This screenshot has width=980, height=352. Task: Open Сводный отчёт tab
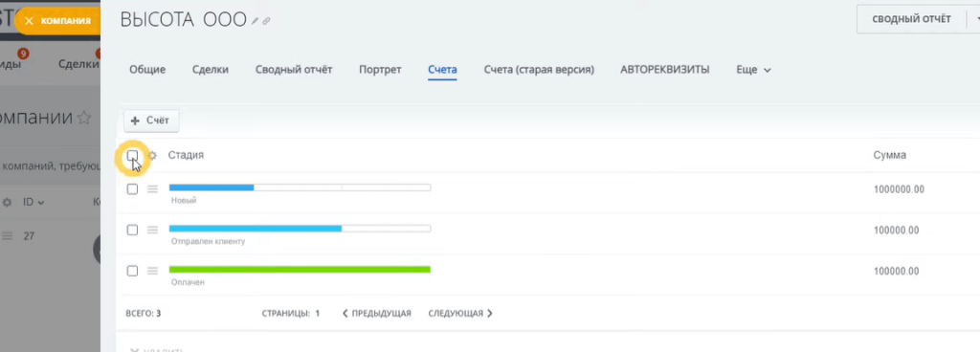[x=294, y=70]
